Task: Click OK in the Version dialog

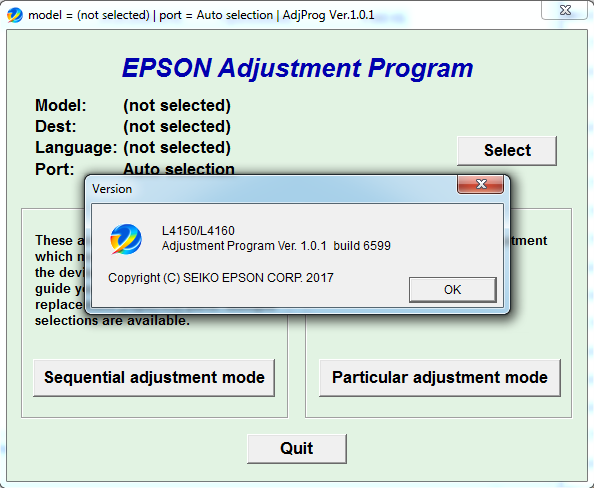Action: pos(453,290)
